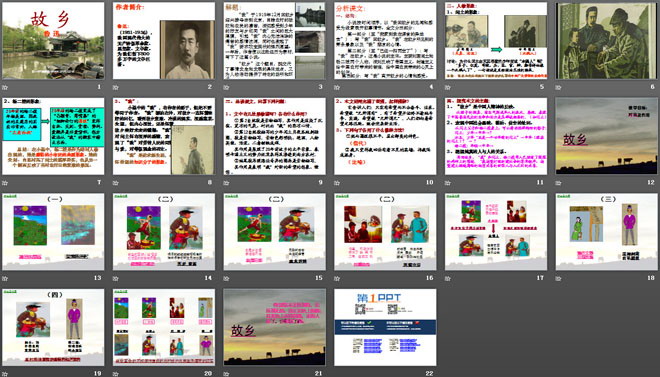Select slide 15 thumbnail

274,232
